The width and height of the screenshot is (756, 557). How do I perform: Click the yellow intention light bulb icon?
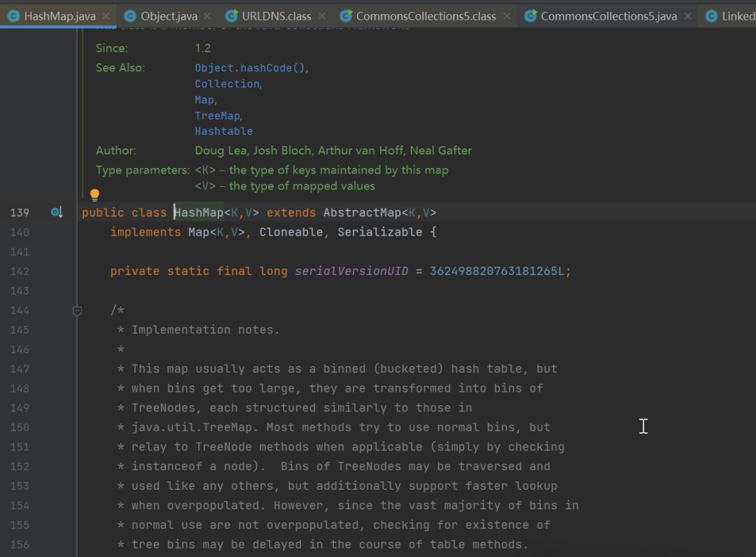(94, 195)
